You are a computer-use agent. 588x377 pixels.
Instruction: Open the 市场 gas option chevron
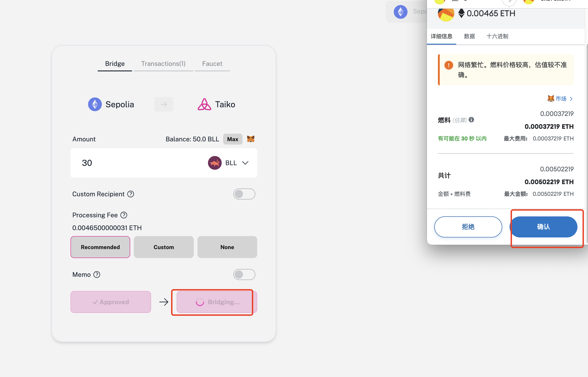point(571,99)
